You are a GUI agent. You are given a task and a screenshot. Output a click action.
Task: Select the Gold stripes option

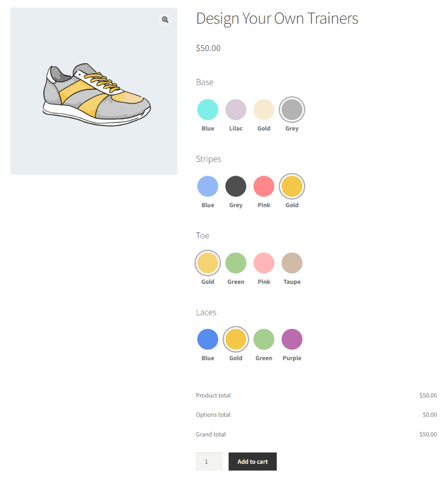(292, 185)
